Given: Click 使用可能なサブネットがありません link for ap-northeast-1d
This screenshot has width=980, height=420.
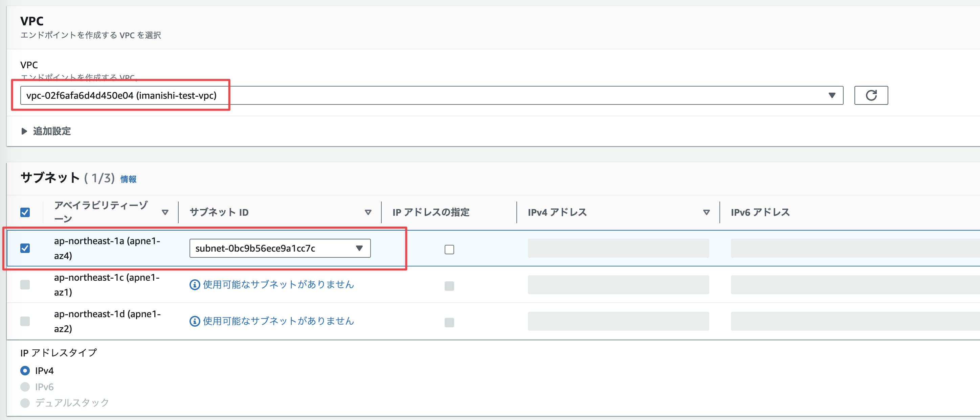Looking at the screenshot, I should pyautogui.click(x=278, y=321).
